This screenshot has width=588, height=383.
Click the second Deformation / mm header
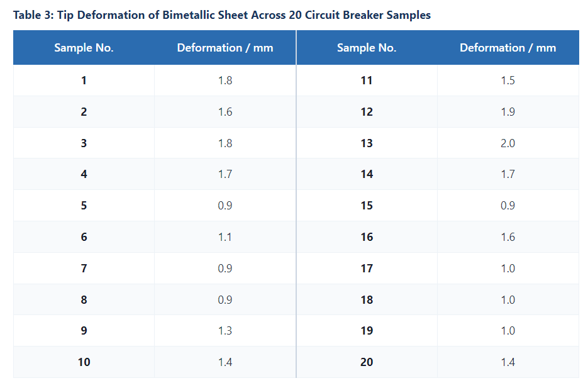(508, 48)
